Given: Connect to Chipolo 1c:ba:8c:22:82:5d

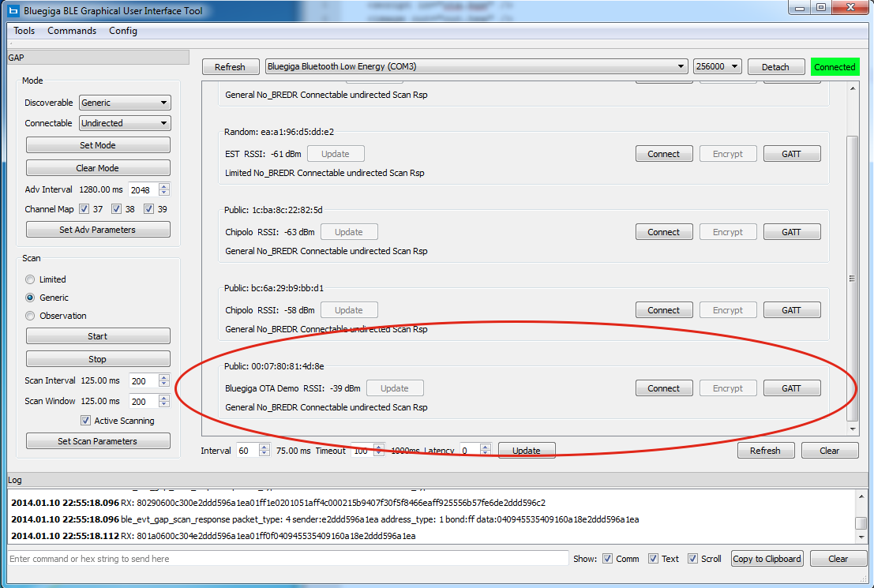Looking at the screenshot, I should tap(664, 232).
